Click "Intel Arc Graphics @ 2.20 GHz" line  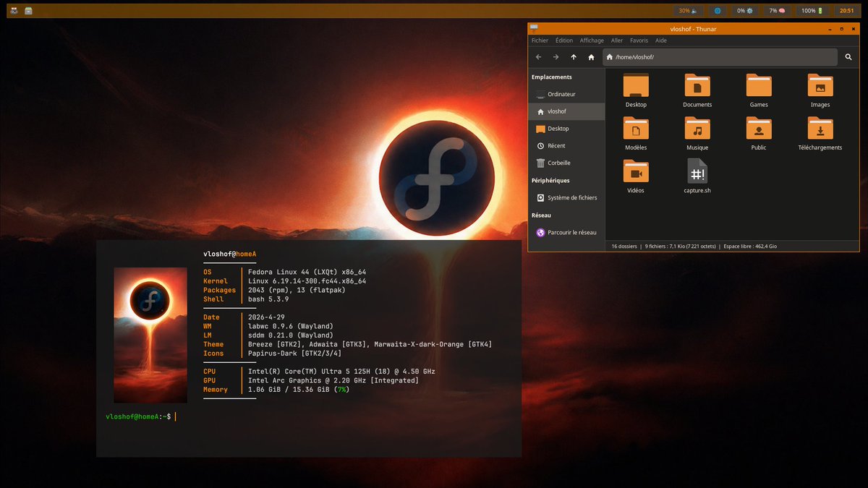point(333,380)
